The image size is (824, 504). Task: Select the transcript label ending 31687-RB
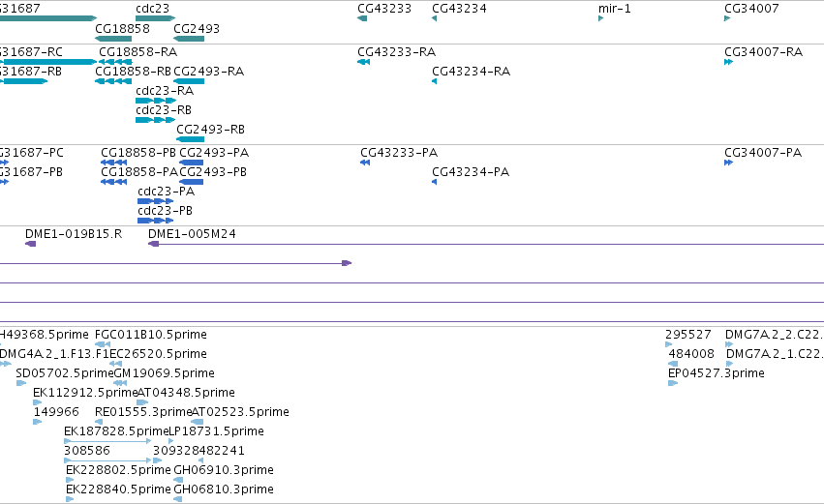(x=31, y=72)
